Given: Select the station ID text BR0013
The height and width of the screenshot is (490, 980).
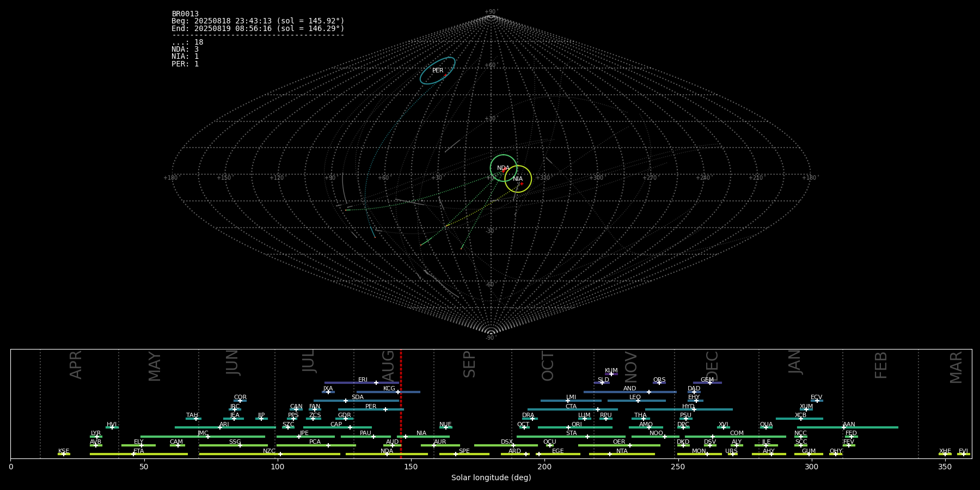Looking at the screenshot, I should tap(185, 14).
